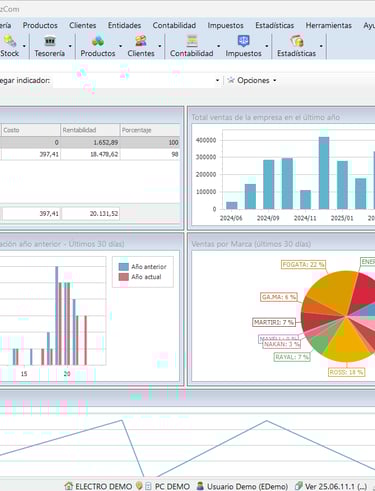Expand the Estadísticas toolbar dropdown arrow
Viewport: 375px width, 491px height.
(321, 46)
